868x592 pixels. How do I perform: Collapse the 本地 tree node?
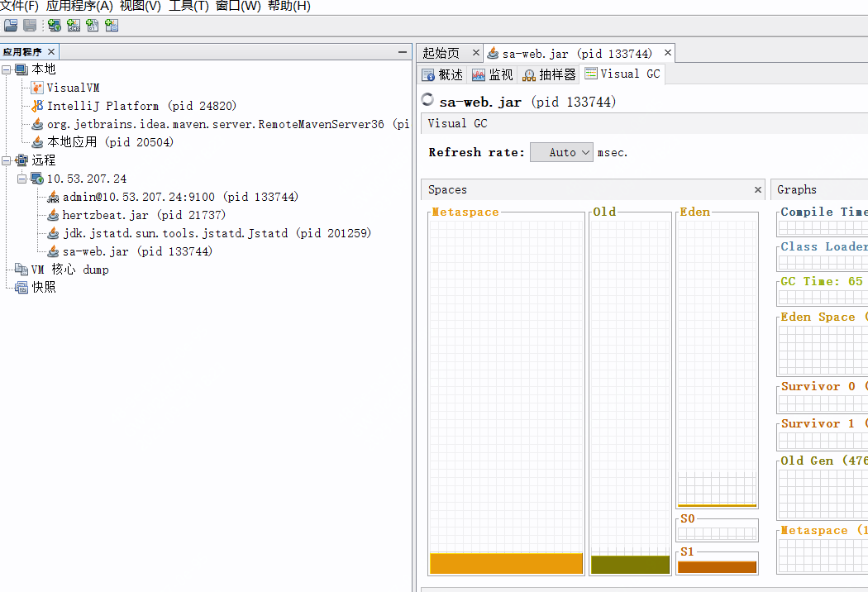6,69
